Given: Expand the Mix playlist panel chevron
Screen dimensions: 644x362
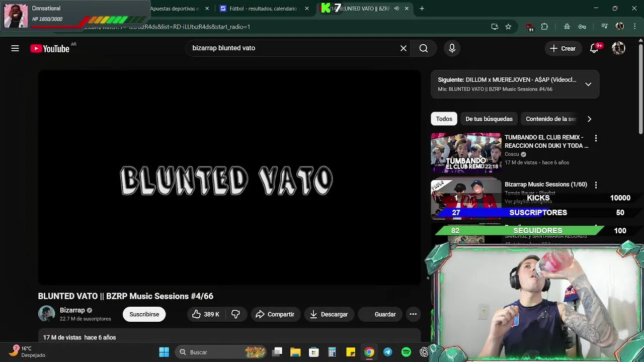Looking at the screenshot, I should point(588,84).
